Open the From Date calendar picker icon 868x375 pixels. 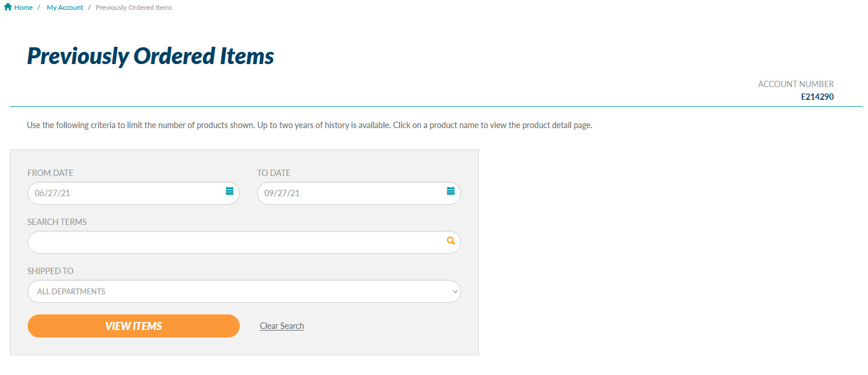pyautogui.click(x=229, y=191)
